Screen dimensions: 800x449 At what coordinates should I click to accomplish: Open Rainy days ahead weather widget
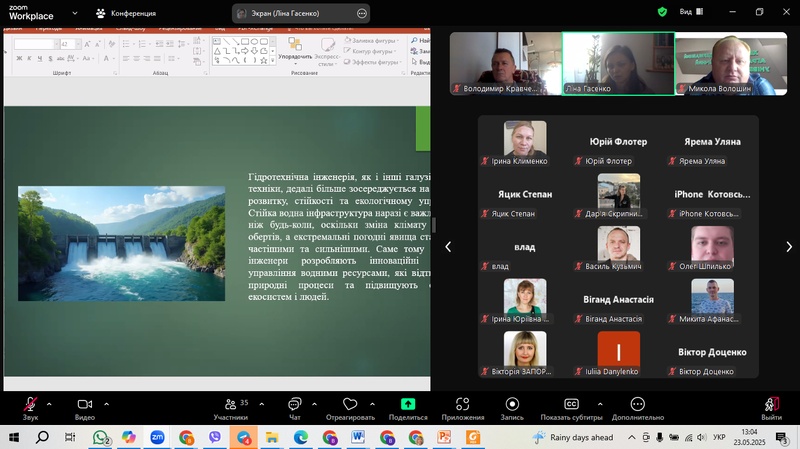(x=572, y=437)
